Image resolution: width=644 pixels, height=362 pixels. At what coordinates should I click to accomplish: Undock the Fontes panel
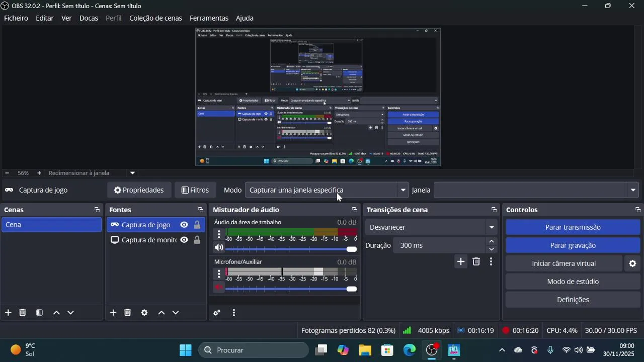coord(201,210)
